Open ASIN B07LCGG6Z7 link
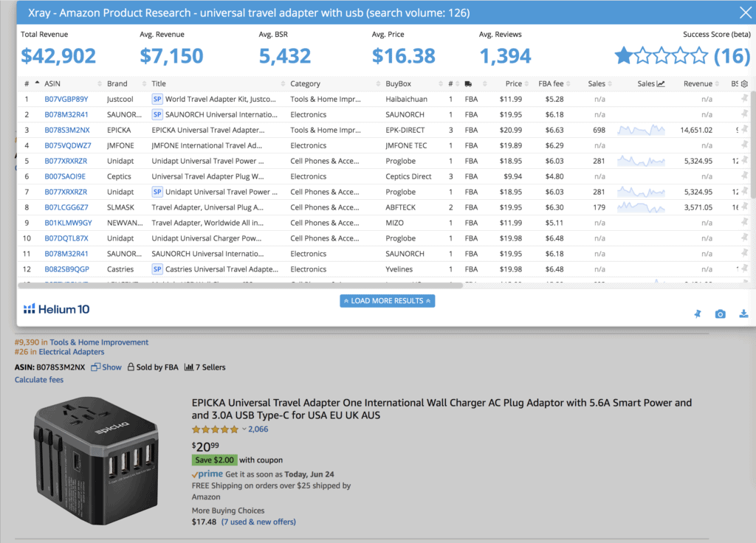This screenshot has height=543, width=756. (x=66, y=207)
